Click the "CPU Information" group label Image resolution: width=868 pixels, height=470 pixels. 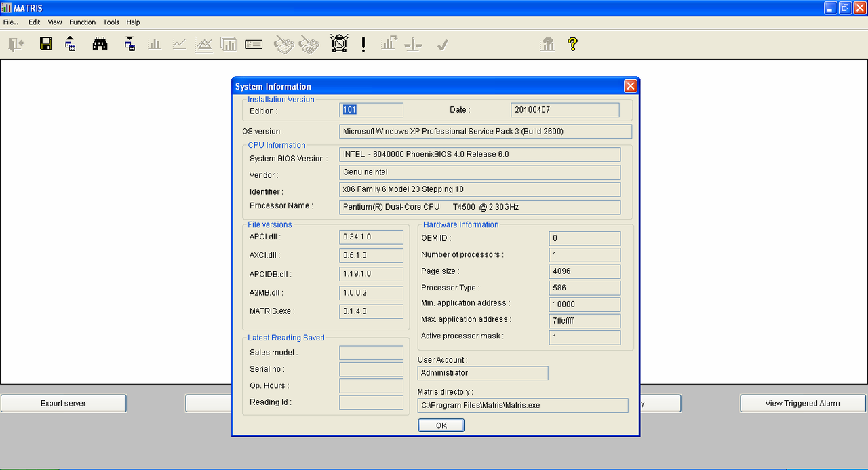[277, 145]
